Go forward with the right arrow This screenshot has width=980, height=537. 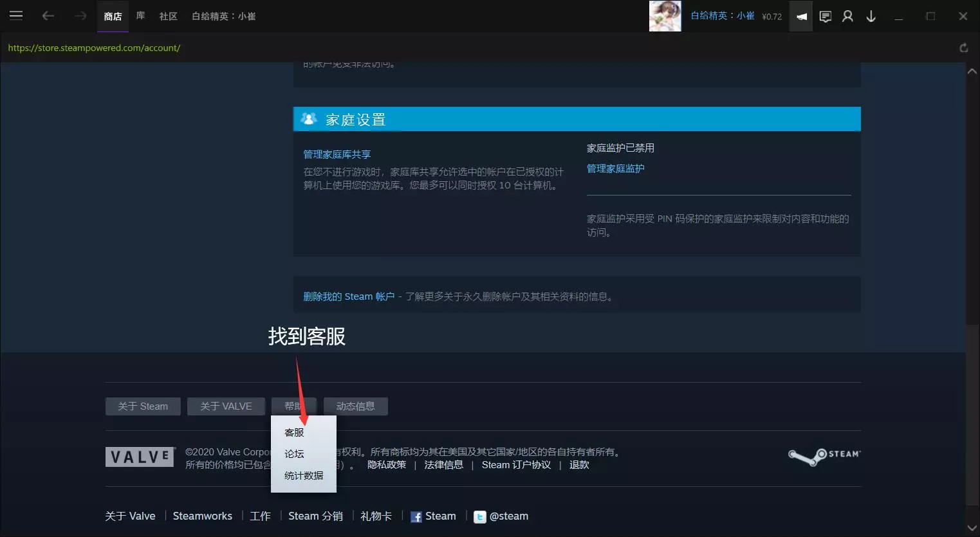pos(80,16)
